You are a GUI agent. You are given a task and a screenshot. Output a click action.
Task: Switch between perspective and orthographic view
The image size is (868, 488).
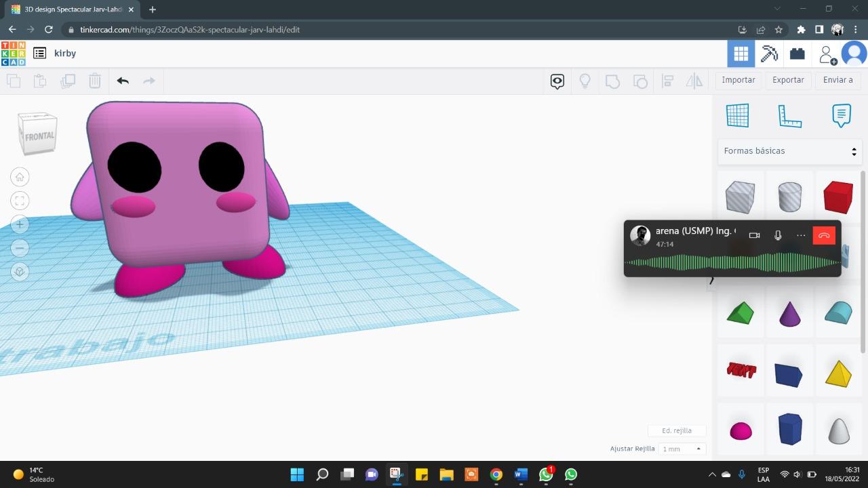pos(20,272)
